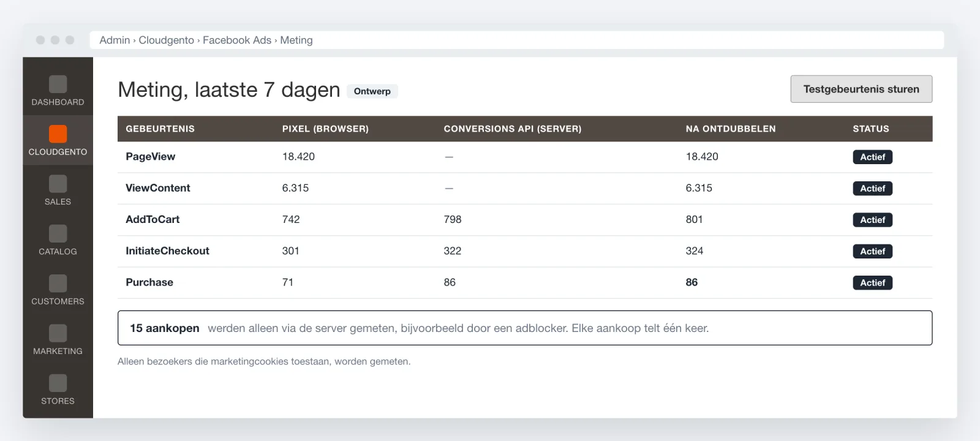Select the orange Cloudgento sidebar icon
The image size is (980, 441).
point(58,134)
